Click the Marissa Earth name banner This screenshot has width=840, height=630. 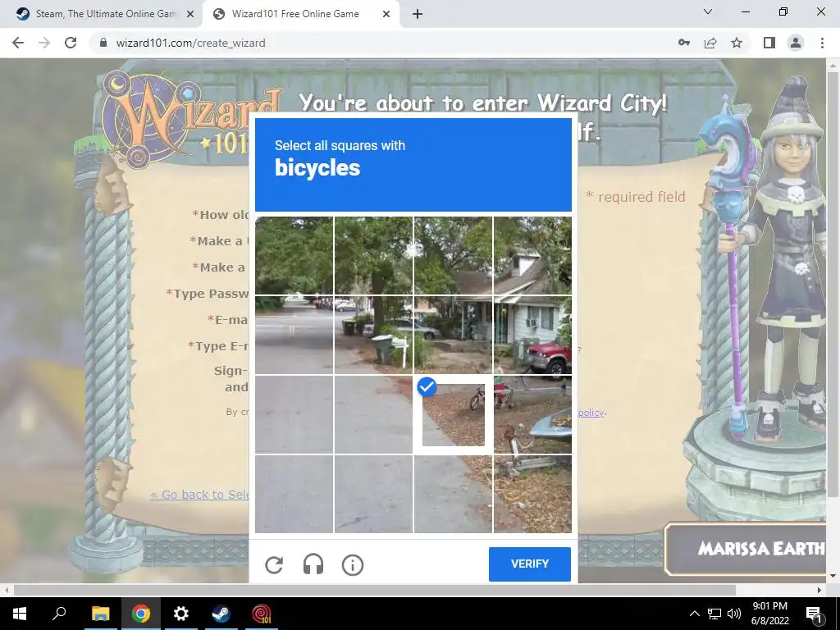(x=747, y=549)
